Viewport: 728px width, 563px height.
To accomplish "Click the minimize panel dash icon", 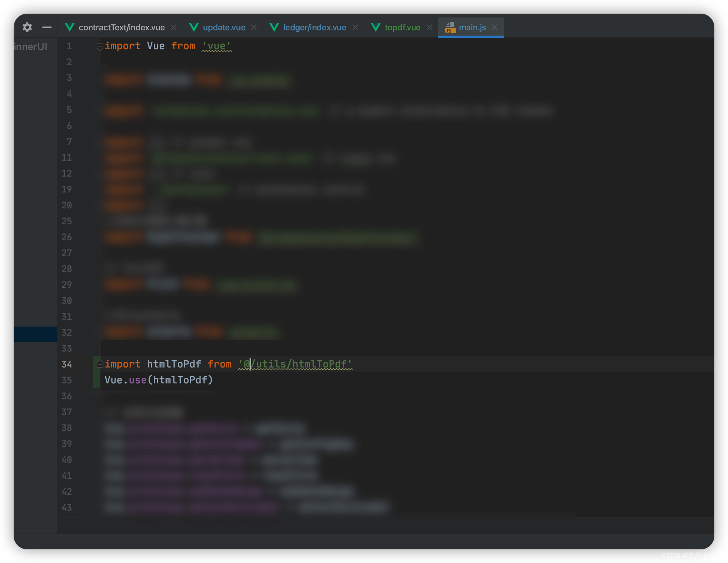I will coord(47,27).
